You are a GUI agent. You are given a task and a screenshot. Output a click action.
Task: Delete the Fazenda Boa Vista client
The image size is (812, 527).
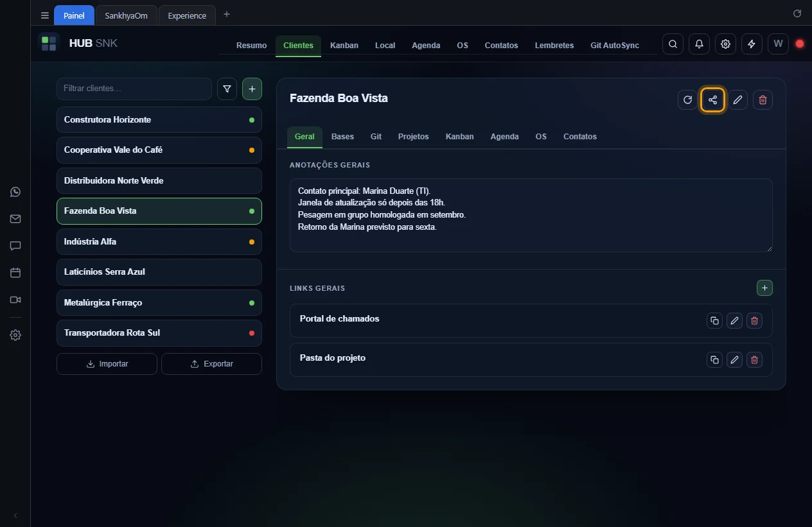[763, 99]
